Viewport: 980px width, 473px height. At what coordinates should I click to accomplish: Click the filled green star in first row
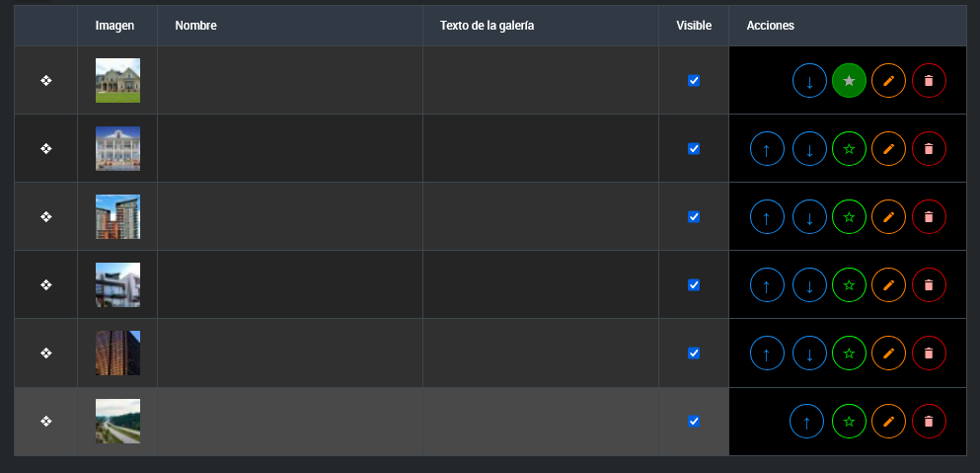[849, 81]
